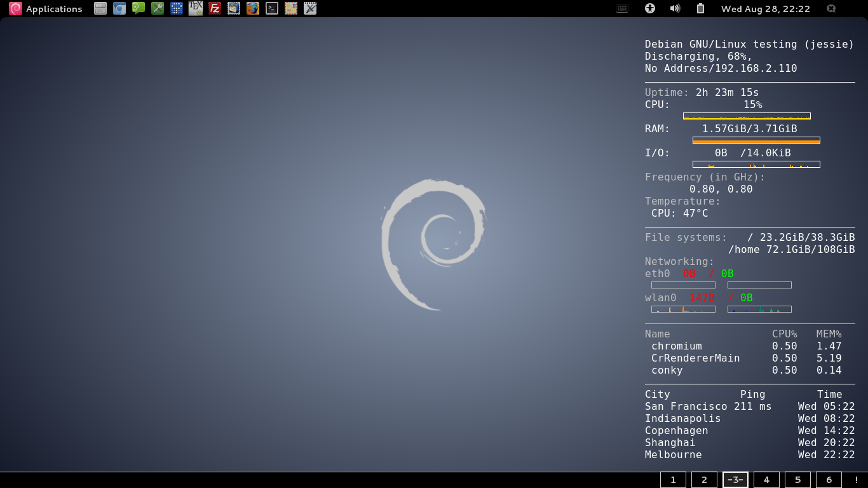Viewport: 868px width, 488px height.
Task: Click the 'Copenhagen' city row
Action: tap(750, 431)
